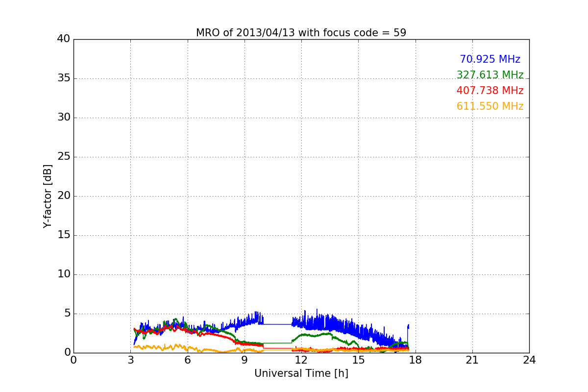Click the y-axis tick label 40
The width and height of the screenshot is (588, 392).
pyautogui.click(x=64, y=39)
